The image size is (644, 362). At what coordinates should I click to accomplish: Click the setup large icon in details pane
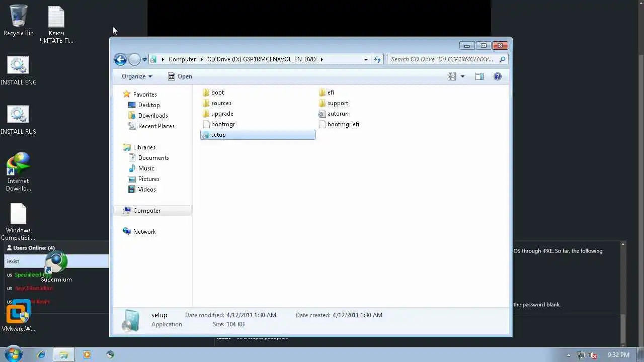pyautogui.click(x=130, y=320)
